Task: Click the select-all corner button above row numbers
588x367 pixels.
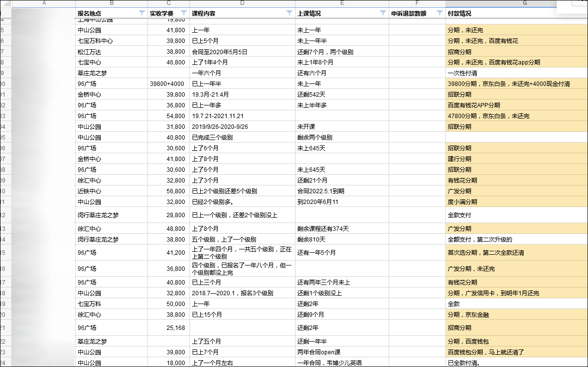Action: click(x=5, y=4)
